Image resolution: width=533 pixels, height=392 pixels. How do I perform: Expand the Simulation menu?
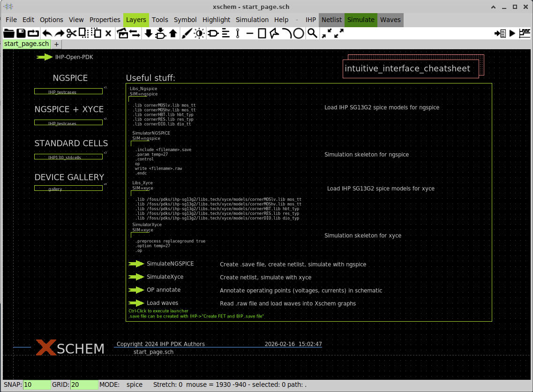[252, 20]
